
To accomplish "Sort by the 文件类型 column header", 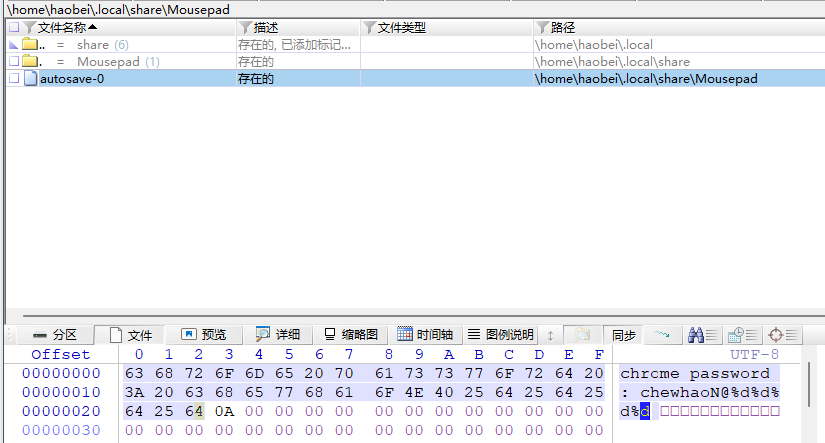I will pos(401,27).
